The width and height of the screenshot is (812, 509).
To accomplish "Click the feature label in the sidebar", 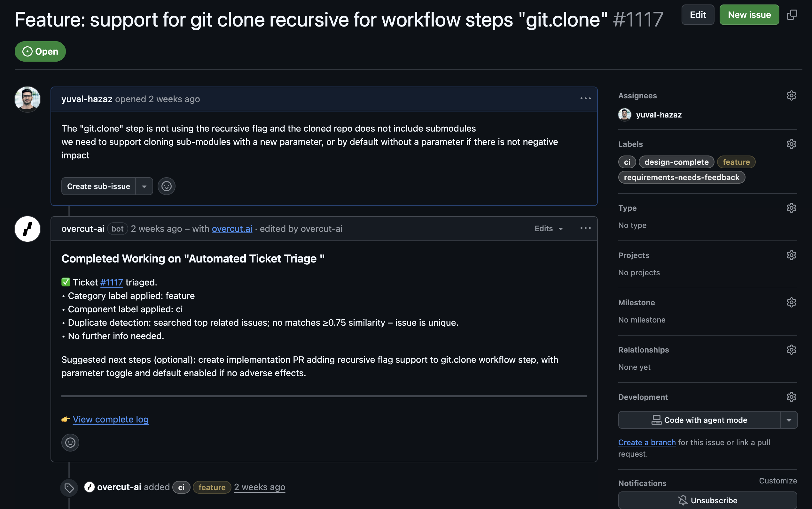I will coord(736,162).
